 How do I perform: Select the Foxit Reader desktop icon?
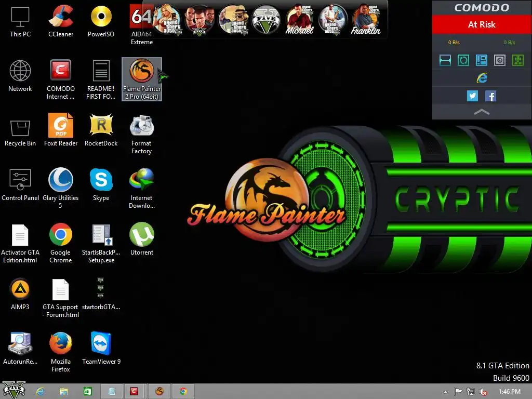[61, 130]
